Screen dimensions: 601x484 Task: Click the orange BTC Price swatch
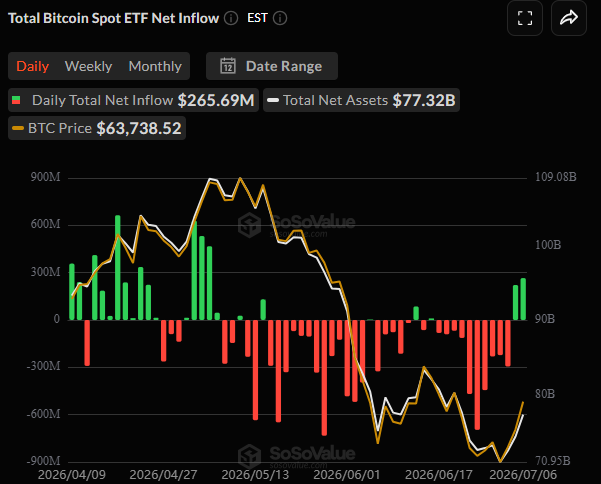18,128
